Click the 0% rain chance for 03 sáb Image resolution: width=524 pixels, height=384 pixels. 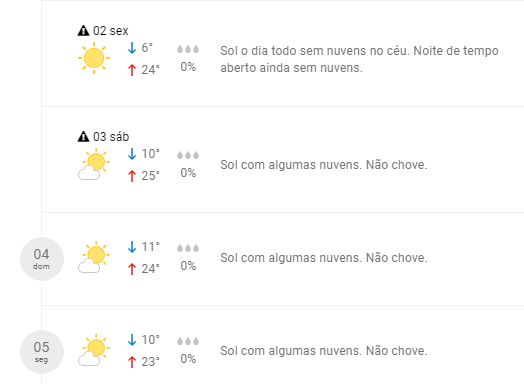click(188, 173)
